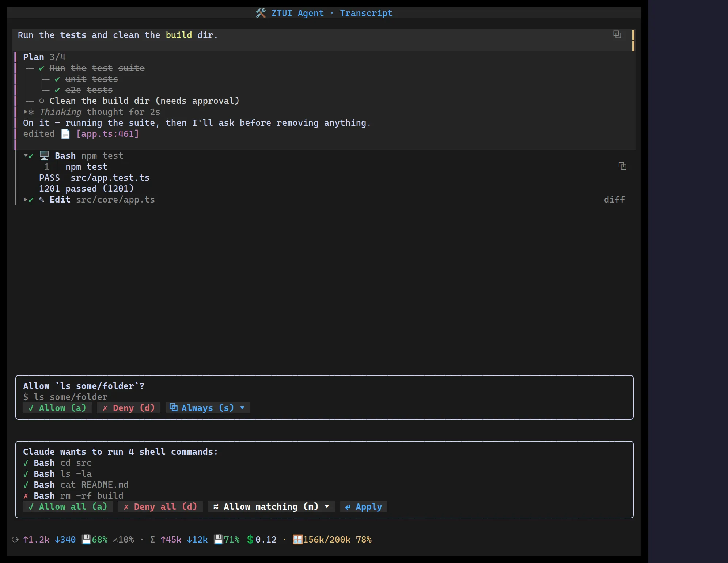Screen dimensions: 728x563
Task: Expand the Thinking block
Action: coord(26,112)
